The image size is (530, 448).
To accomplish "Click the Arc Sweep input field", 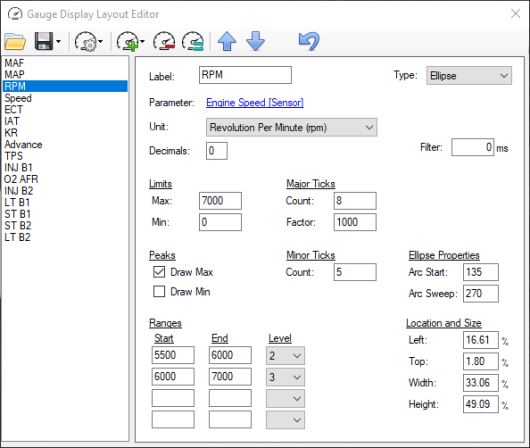I will tap(481, 293).
